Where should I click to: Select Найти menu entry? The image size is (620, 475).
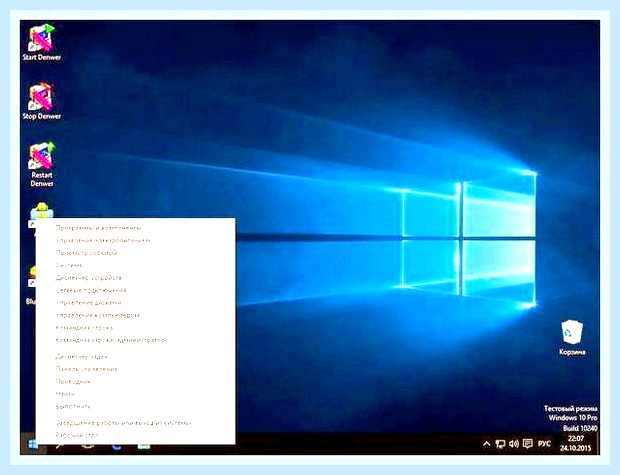[136, 394]
